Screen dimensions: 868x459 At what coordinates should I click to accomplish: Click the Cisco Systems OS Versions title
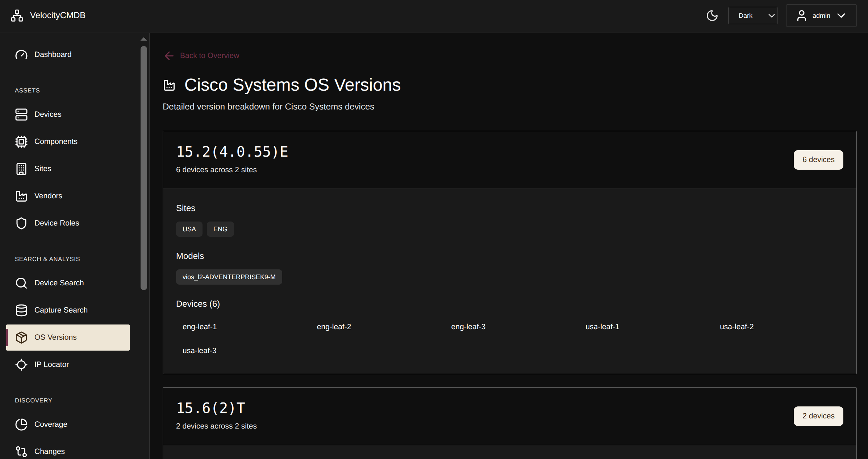(x=292, y=85)
